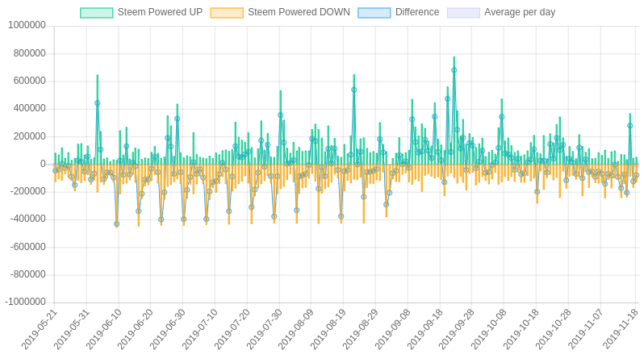Click the 2019-08-09 date label

pos(296,329)
